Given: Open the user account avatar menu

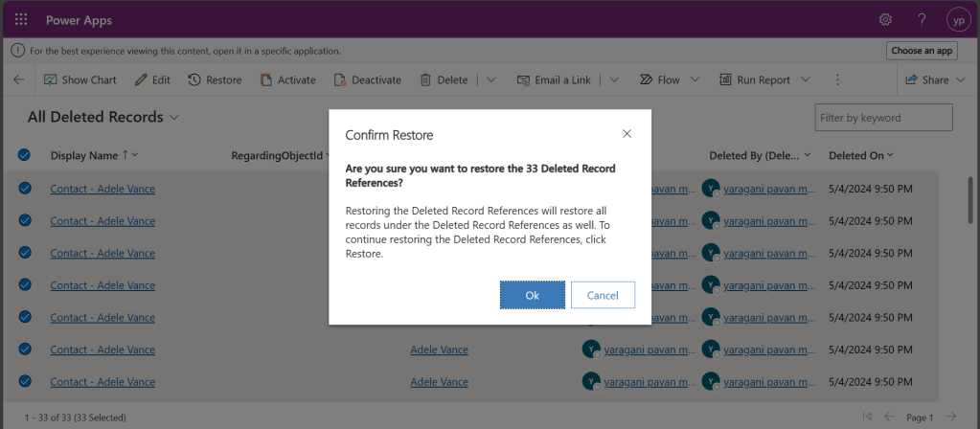Looking at the screenshot, I should tap(957, 19).
